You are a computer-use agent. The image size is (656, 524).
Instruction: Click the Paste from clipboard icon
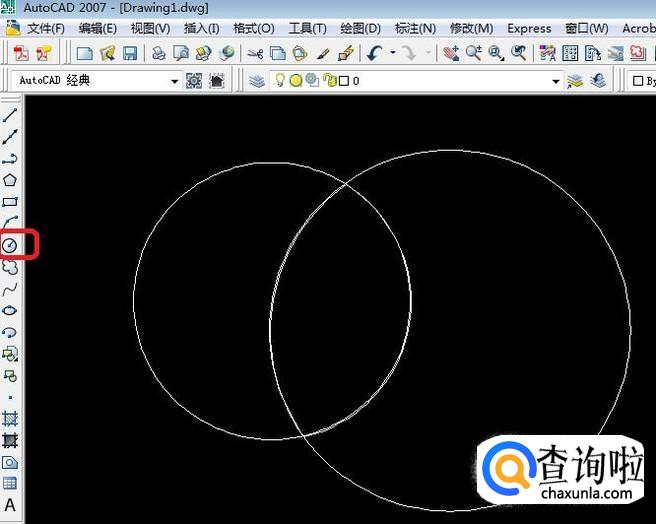point(300,54)
